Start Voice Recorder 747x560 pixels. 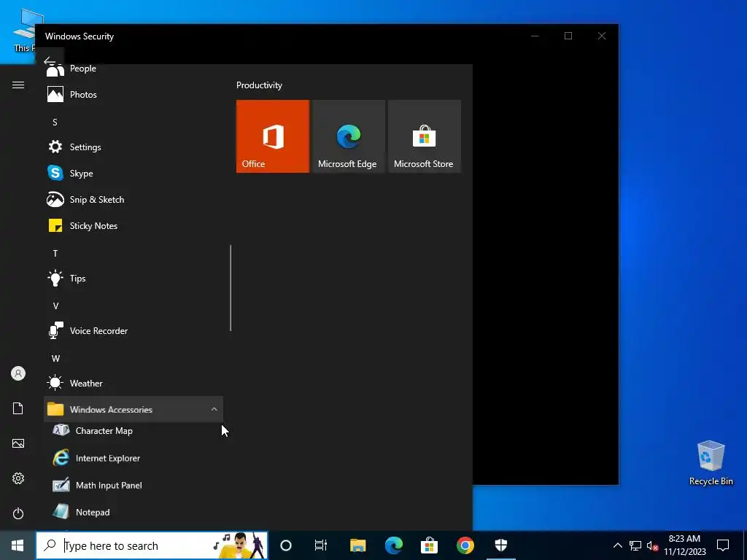tap(133, 330)
